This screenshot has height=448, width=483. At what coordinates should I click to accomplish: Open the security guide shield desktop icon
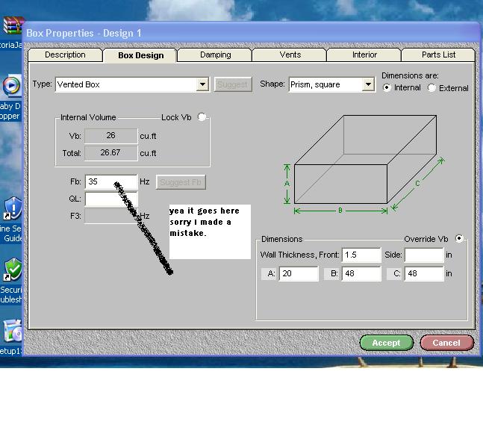click(13, 208)
